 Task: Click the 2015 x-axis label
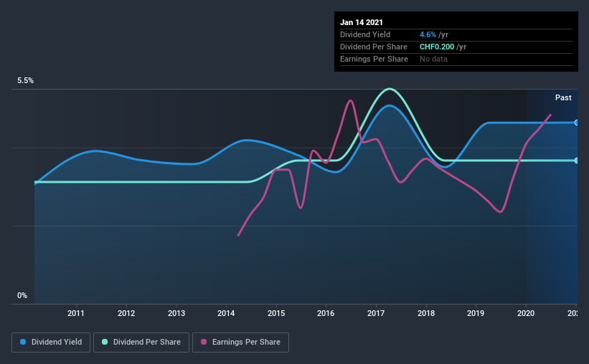coord(276,313)
